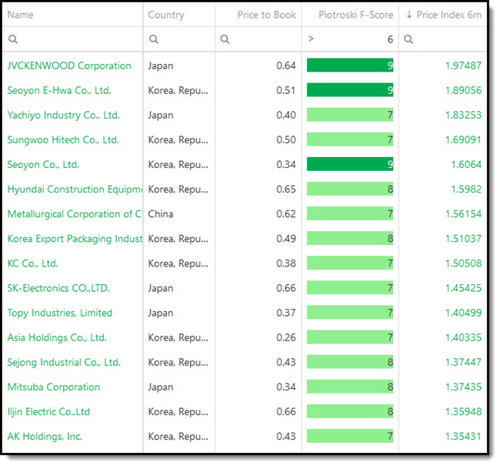Screen dimensions: 500x465
Task: Click JVCKENWOOD's F-Score bar showing 9
Action: pos(350,65)
